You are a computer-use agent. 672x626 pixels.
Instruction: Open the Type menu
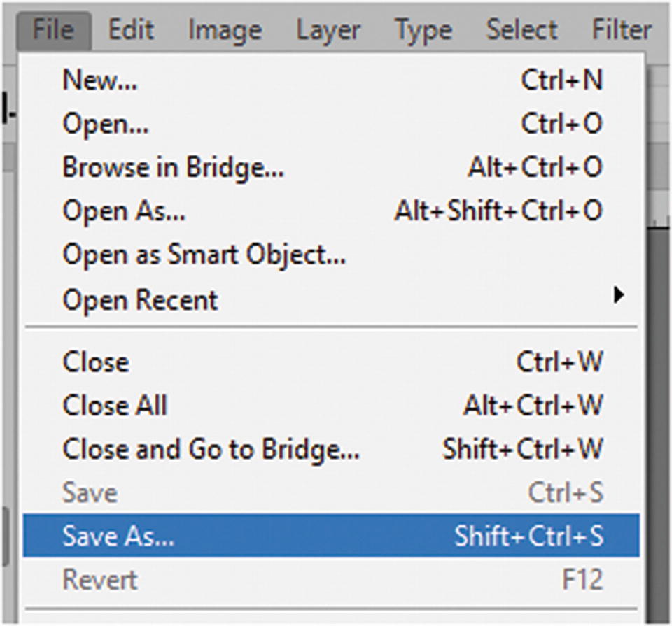coord(421,31)
